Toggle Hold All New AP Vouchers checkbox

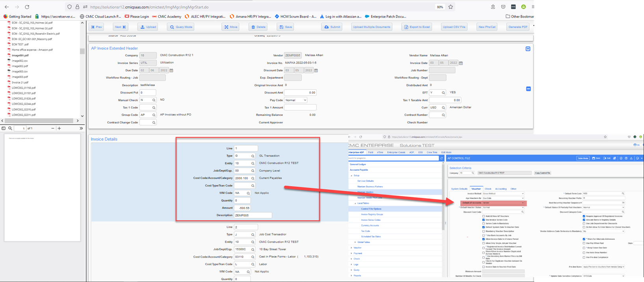tap(484, 216)
